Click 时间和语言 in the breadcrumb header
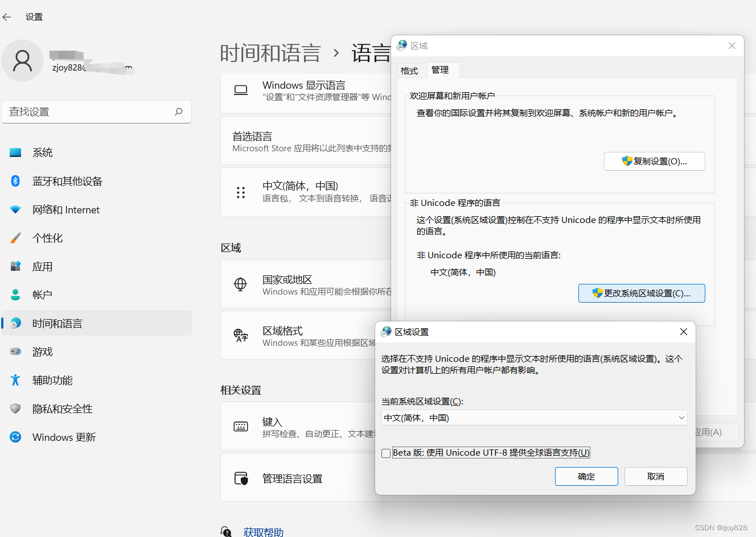Viewport: 756px width, 537px height. coord(270,53)
